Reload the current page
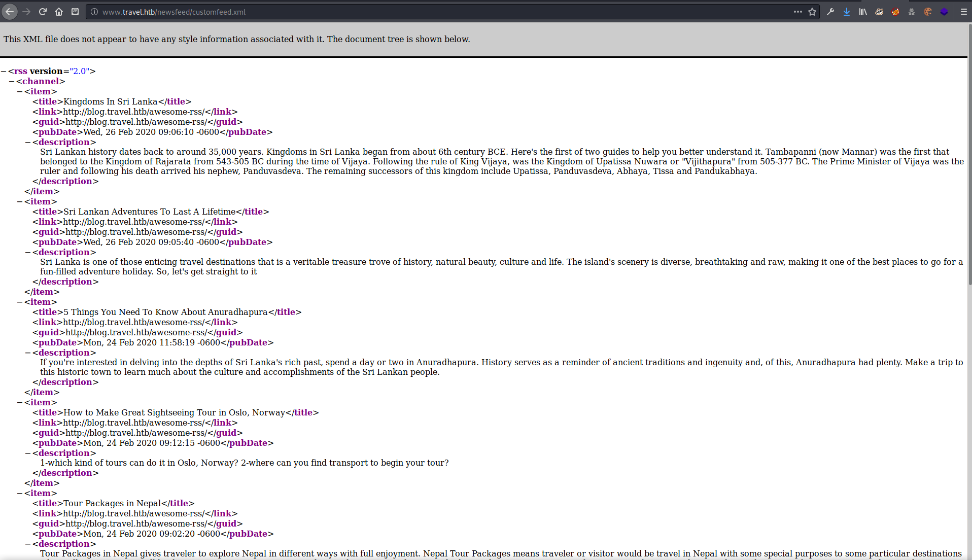The image size is (972, 560). tap(43, 12)
